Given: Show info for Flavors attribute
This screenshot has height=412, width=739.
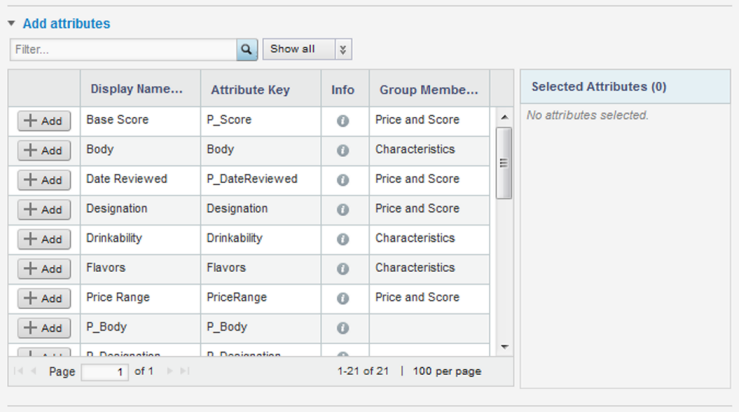Looking at the screenshot, I should click(x=343, y=268).
